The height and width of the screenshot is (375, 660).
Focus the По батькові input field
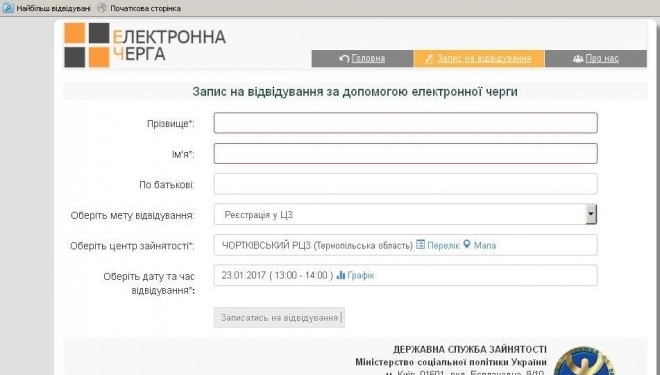405,184
